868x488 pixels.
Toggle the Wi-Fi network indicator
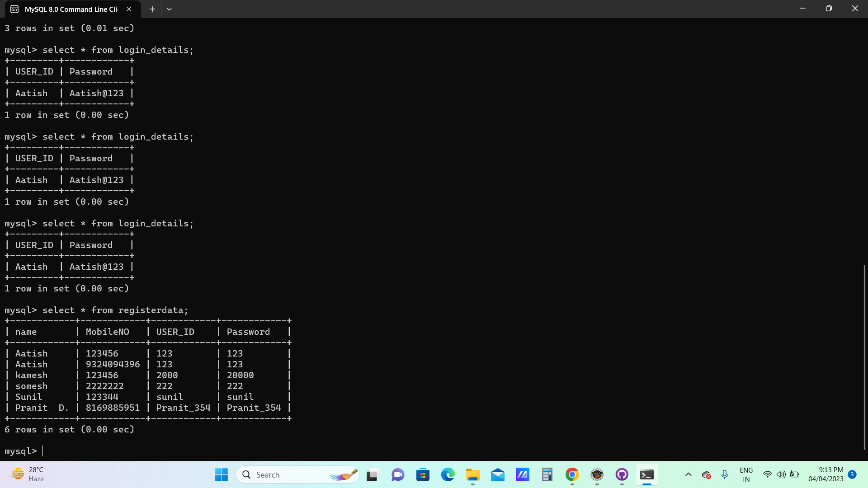point(768,474)
